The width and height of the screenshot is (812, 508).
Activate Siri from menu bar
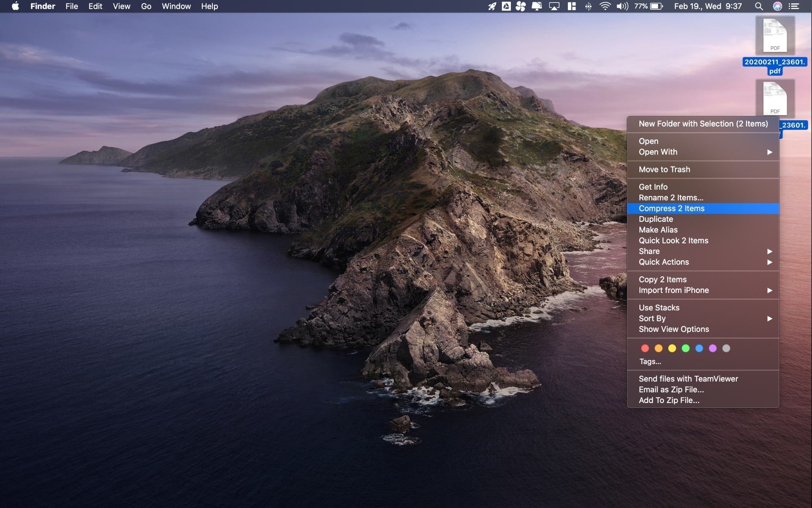point(777,6)
